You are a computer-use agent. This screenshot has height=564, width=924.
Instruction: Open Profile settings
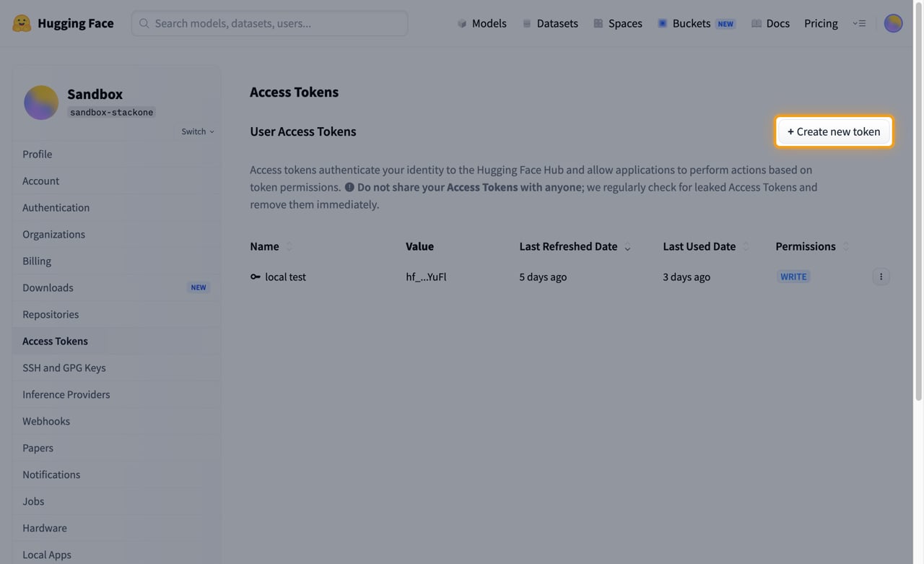coord(116,154)
